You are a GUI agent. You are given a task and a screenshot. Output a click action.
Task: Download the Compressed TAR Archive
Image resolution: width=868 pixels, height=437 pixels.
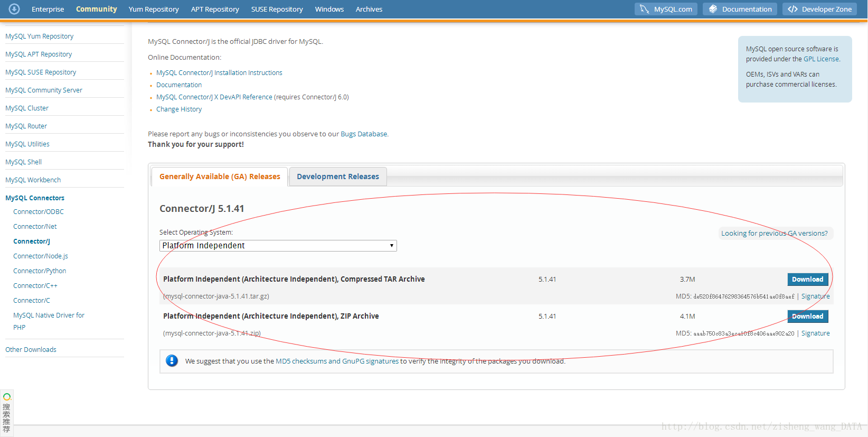pyautogui.click(x=808, y=280)
